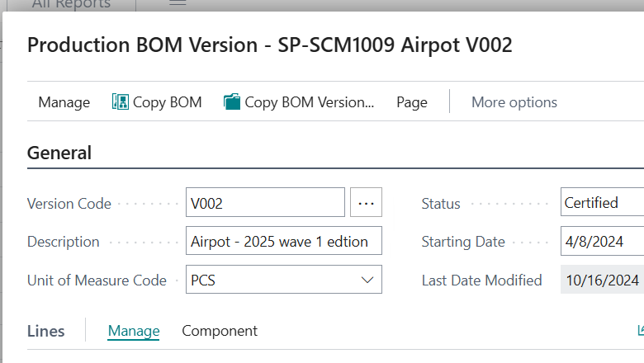Click the Version Code field containing V002
The height and width of the screenshot is (363, 644).
[x=265, y=202]
